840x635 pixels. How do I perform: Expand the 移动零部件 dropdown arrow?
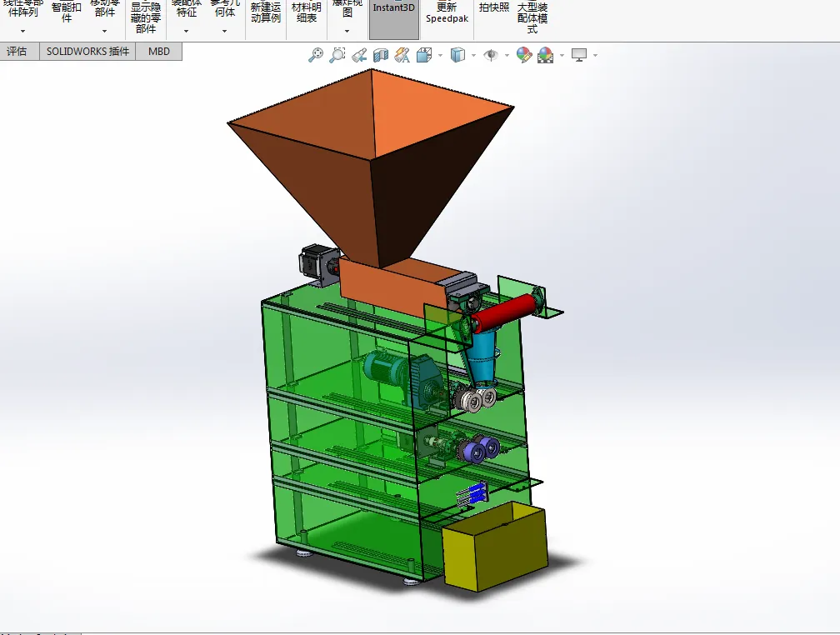click(x=104, y=31)
